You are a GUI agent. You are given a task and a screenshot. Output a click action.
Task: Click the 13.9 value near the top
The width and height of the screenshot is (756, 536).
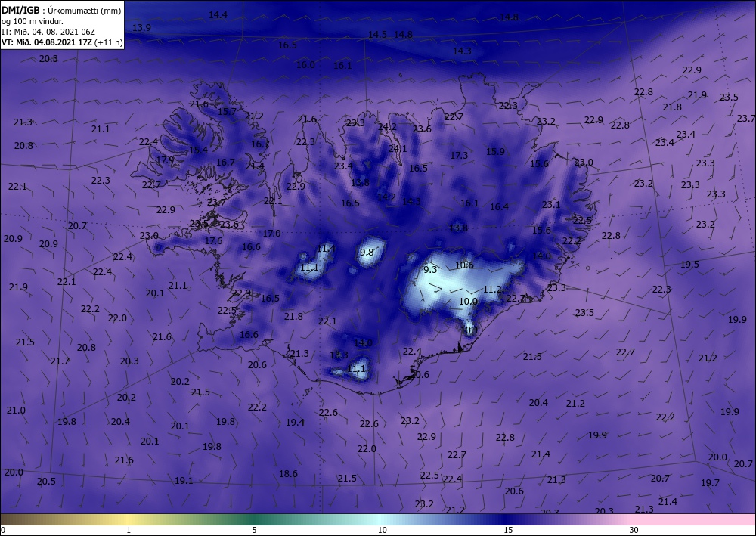pyautogui.click(x=141, y=27)
